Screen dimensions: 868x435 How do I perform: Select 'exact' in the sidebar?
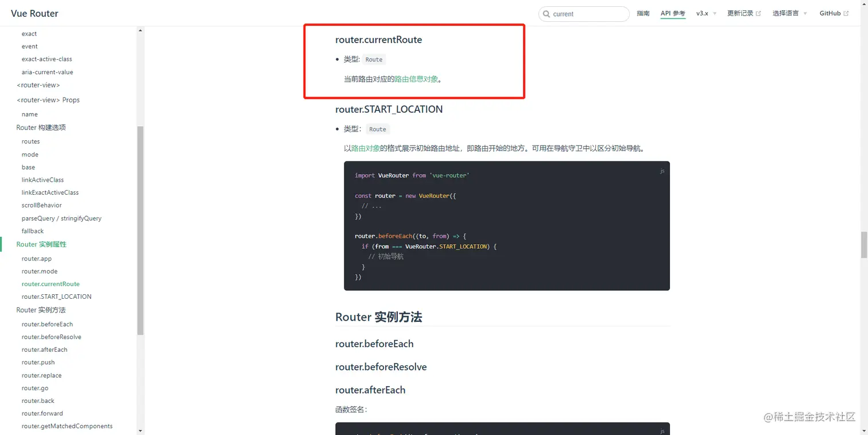[x=29, y=34]
